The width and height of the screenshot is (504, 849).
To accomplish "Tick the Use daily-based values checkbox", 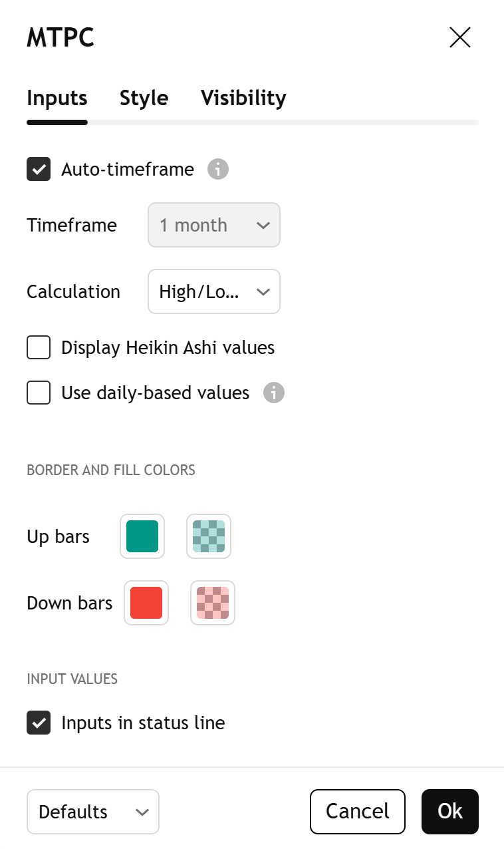I will tap(39, 393).
